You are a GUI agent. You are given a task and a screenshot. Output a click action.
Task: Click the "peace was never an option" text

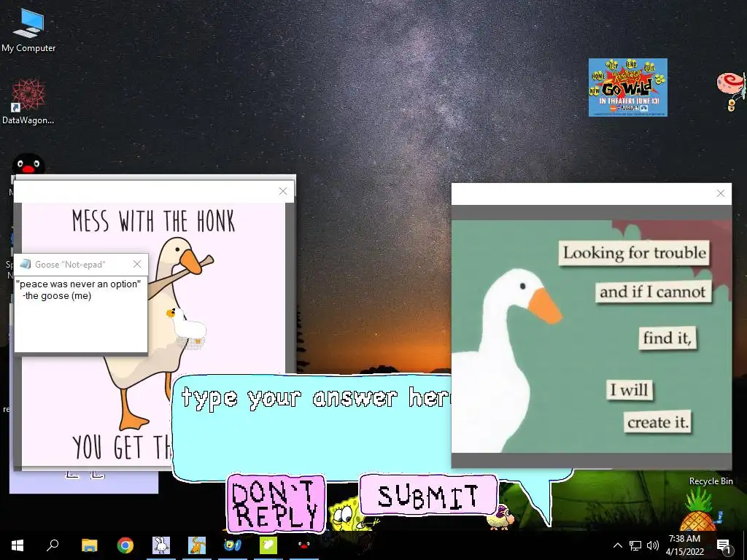(x=78, y=284)
